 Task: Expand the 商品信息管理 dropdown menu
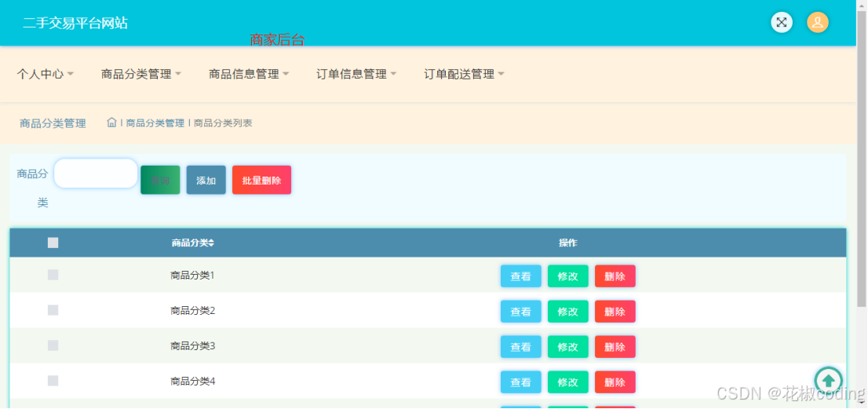click(x=249, y=74)
